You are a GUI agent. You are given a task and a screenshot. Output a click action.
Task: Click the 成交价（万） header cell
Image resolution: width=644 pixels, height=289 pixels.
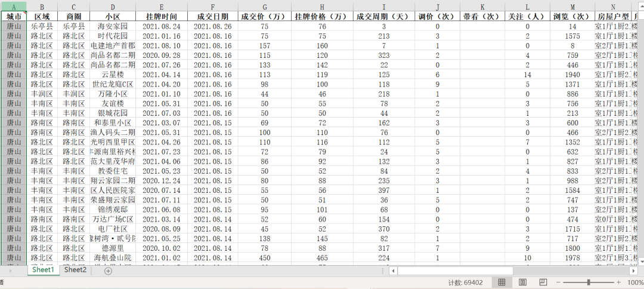[x=265, y=17]
